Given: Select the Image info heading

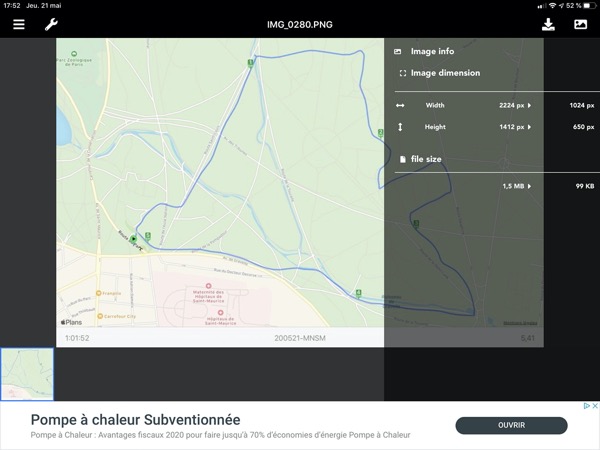Looking at the screenshot, I should point(432,51).
